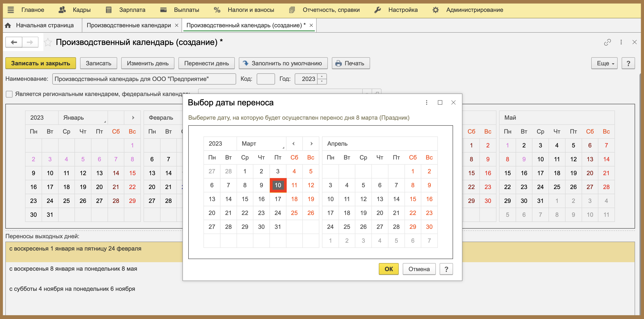Click Записать и закрыть
Image resolution: width=644 pixels, height=319 pixels.
pyautogui.click(x=40, y=63)
